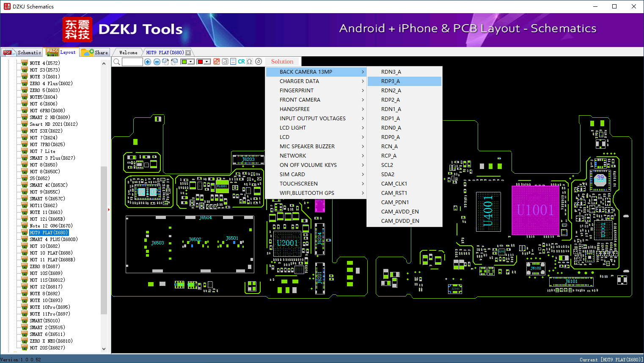Expand the LCD LIGHT submenu arrow
Viewport: 644px width, 363px height.
(363, 128)
